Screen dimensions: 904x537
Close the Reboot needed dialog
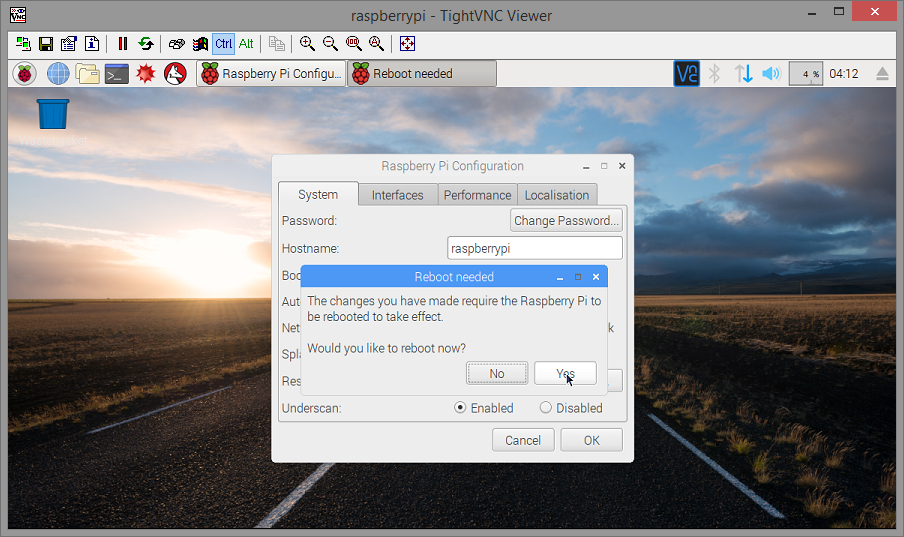click(x=596, y=277)
